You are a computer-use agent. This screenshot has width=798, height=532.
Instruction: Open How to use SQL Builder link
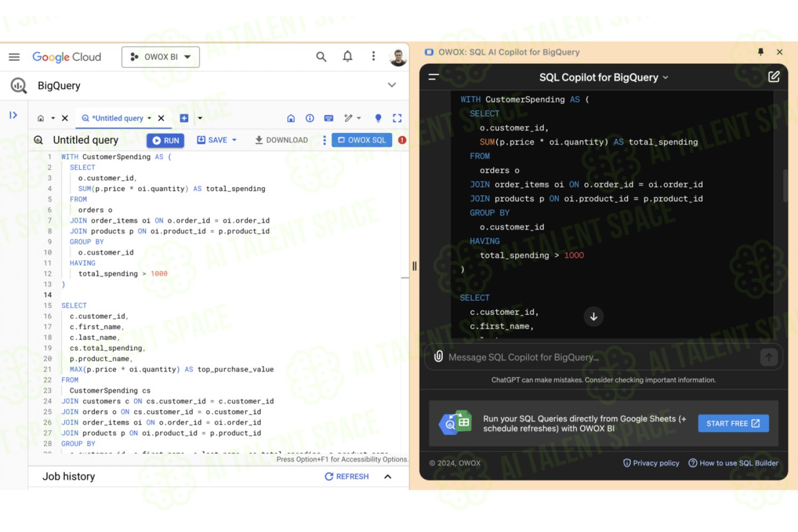click(x=734, y=463)
